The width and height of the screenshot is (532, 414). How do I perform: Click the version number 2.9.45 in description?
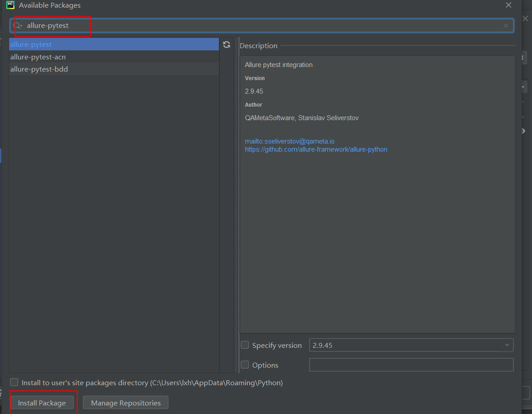[254, 91]
